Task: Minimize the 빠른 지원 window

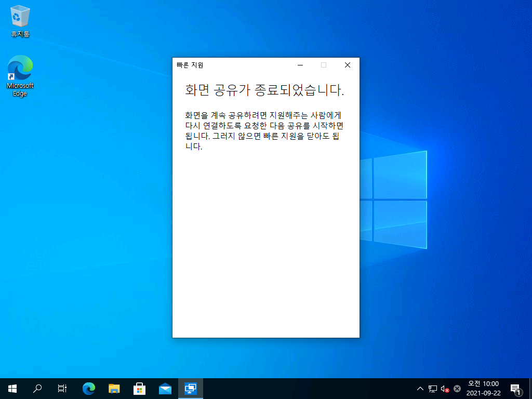Action: click(x=300, y=65)
